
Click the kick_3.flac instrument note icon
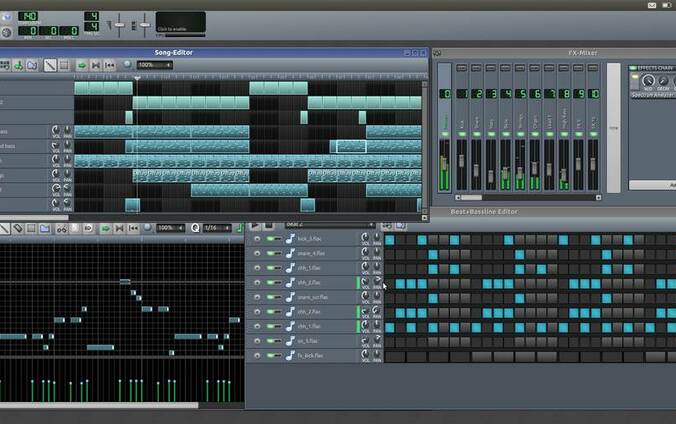tap(290, 239)
